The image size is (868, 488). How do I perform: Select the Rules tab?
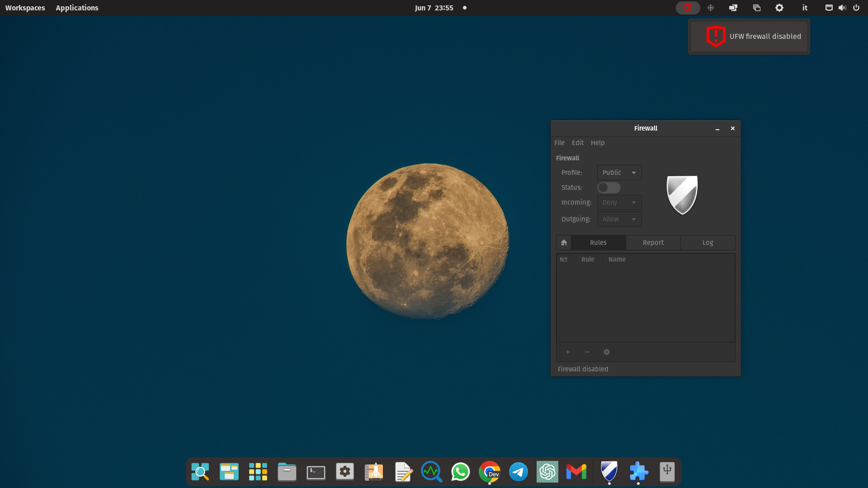pyautogui.click(x=598, y=243)
